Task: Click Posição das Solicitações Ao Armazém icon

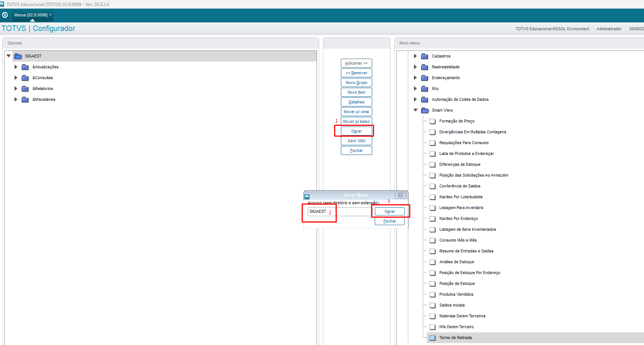Action: coord(432,175)
